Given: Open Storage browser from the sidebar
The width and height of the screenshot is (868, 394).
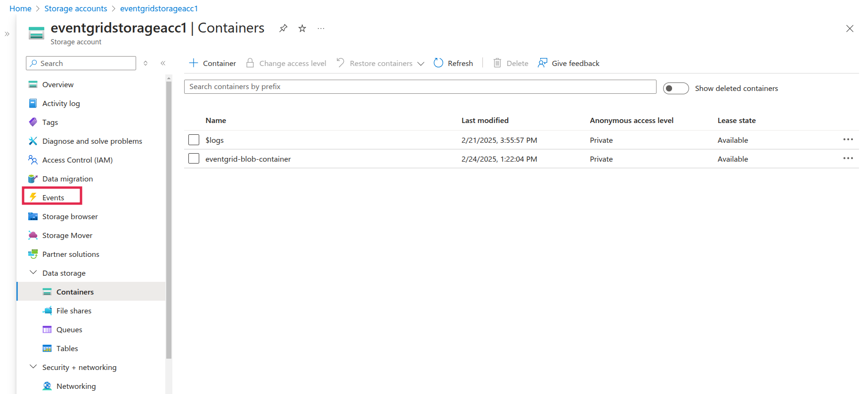Looking at the screenshot, I should click(70, 216).
